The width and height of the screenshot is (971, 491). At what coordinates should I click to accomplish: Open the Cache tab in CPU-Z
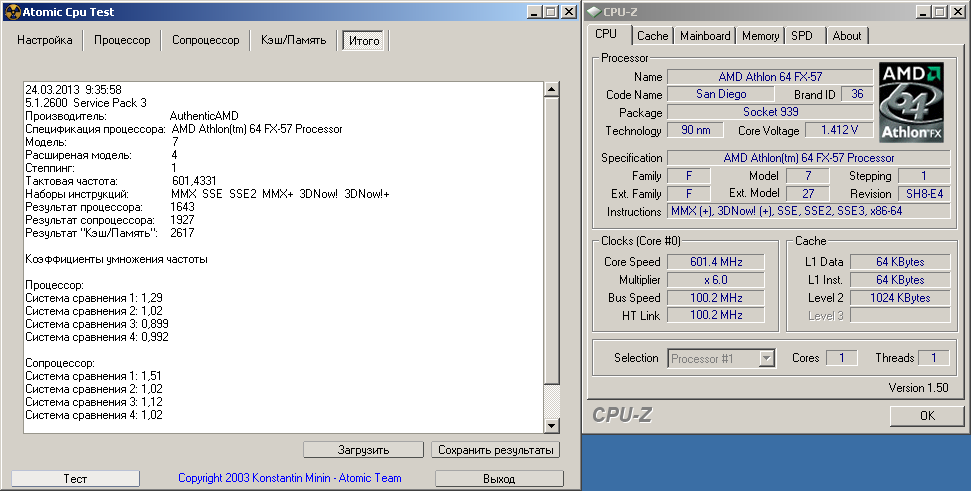[653, 36]
